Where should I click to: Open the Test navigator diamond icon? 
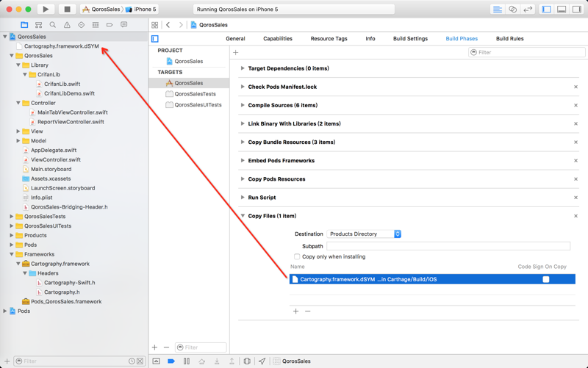pyautogui.click(x=81, y=25)
